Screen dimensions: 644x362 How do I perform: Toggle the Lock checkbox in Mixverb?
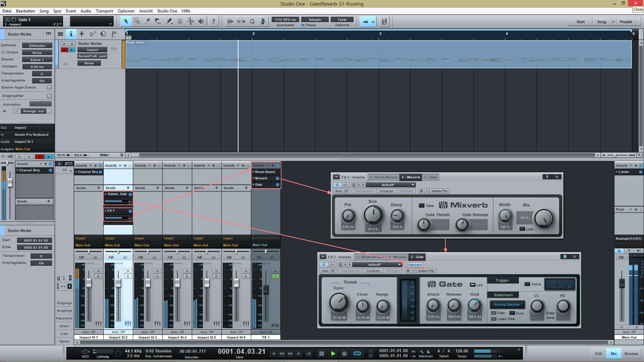click(522, 229)
